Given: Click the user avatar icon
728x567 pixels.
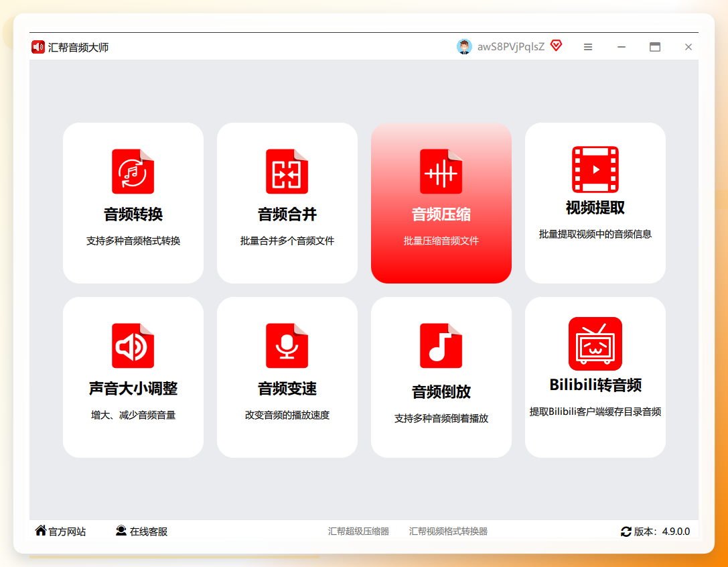Looking at the screenshot, I should (464, 46).
